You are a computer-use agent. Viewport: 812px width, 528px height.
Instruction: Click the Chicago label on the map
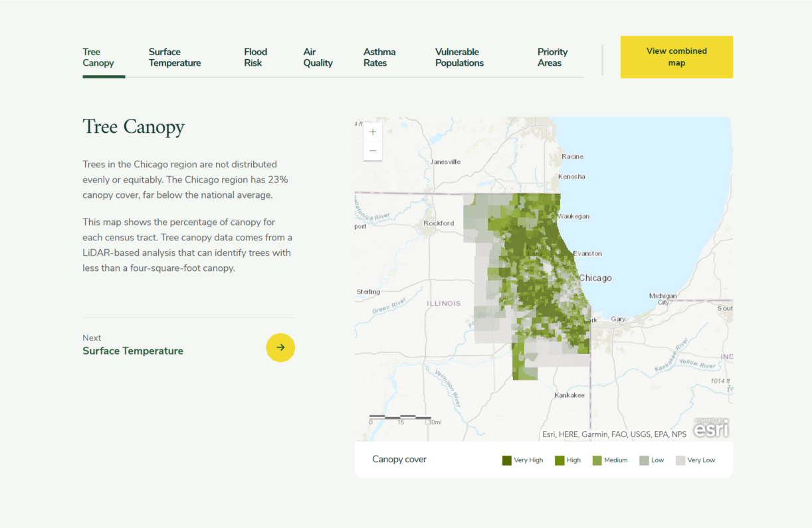tap(595, 278)
